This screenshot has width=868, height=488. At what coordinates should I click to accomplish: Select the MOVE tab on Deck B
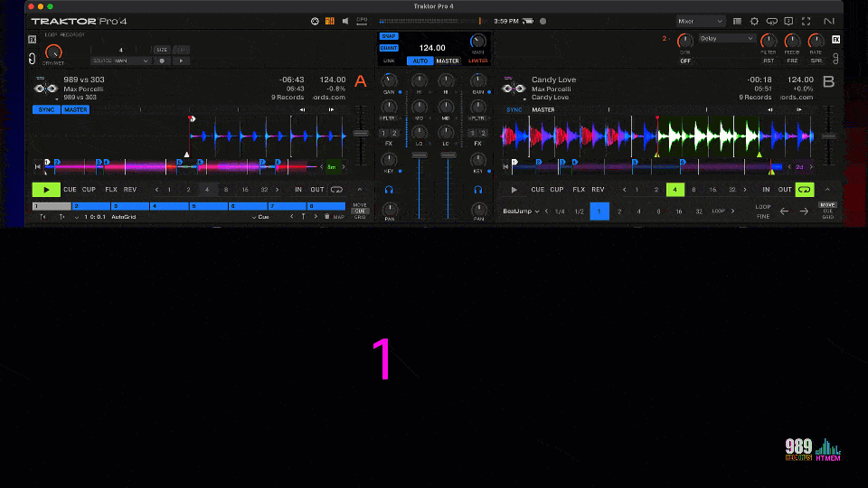[x=827, y=205]
